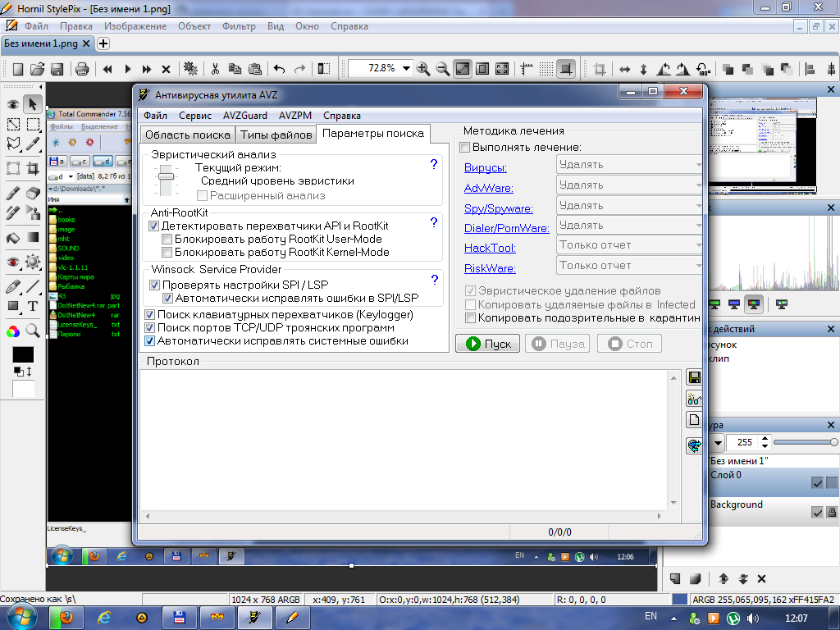Print using the printer toolbar icon
840x630 pixels.
[x=81, y=69]
